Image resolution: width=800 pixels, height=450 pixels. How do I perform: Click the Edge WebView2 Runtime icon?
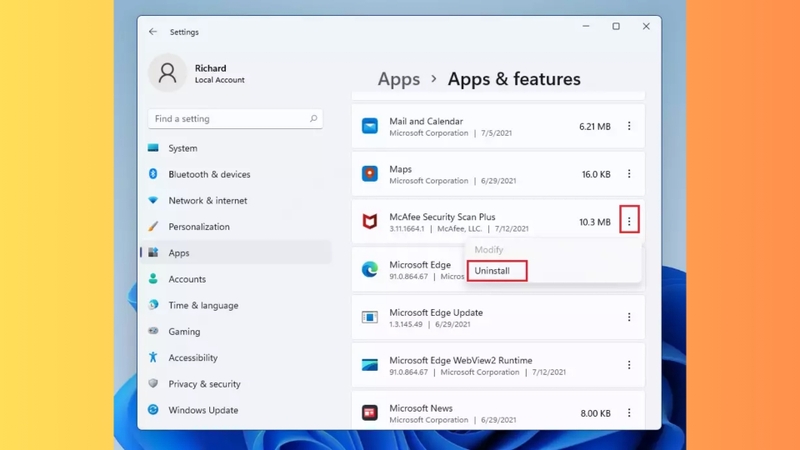point(370,365)
